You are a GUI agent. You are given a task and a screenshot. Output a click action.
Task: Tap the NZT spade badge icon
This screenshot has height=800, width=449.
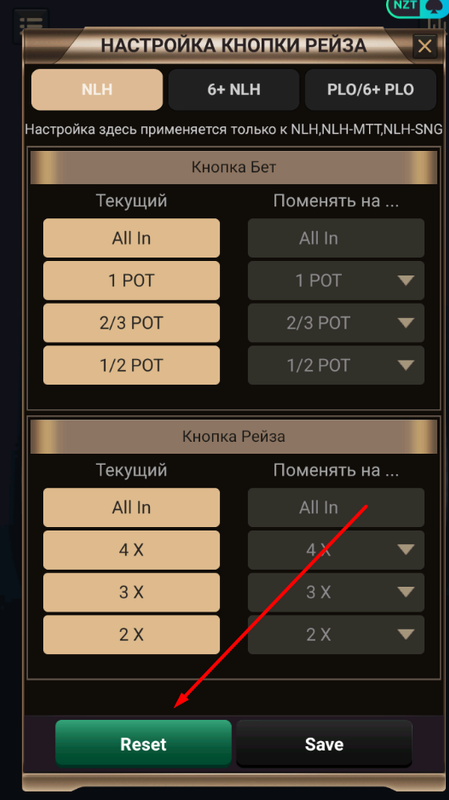tap(417, 7)
